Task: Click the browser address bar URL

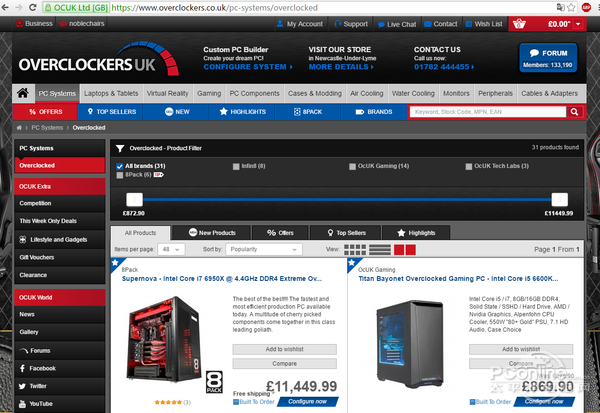Action: 214,8
